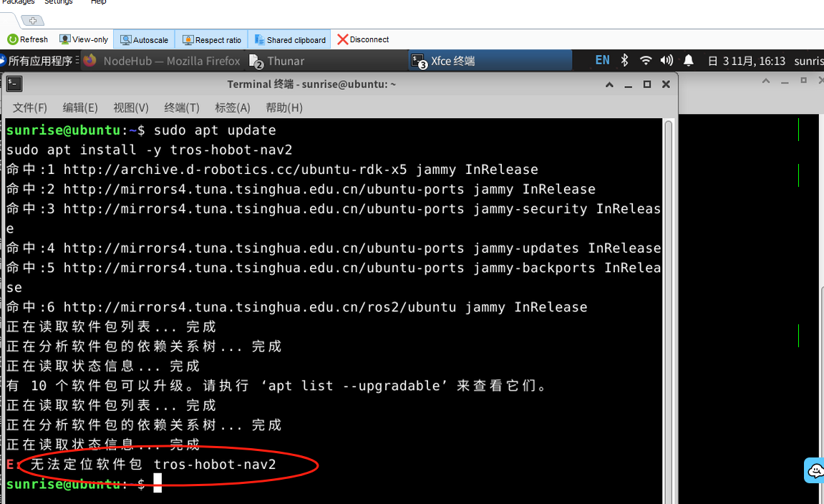
Task: Toggle View-only mode
Action: click(84, 39)
